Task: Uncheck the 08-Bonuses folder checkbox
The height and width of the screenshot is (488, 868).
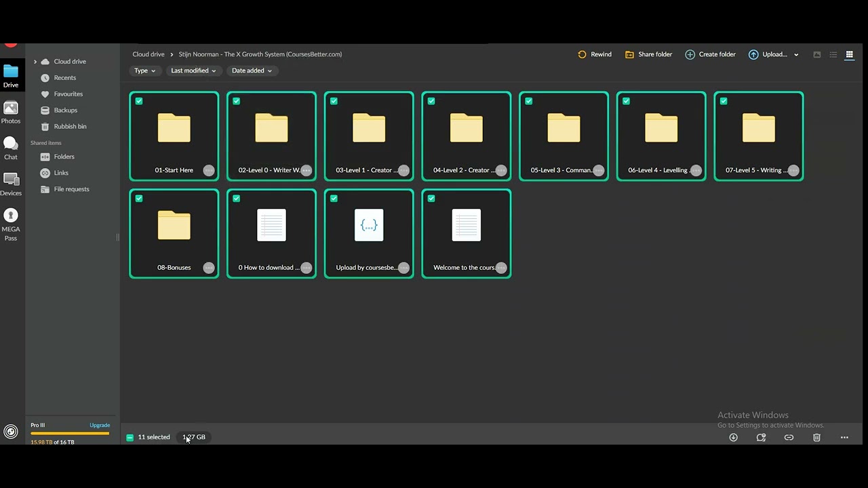Action: click(139, 199)
